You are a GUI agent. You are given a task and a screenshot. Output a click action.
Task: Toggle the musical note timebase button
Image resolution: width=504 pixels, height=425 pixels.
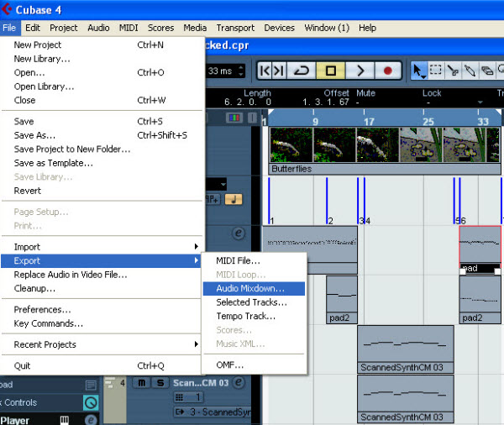pos(234,199)
